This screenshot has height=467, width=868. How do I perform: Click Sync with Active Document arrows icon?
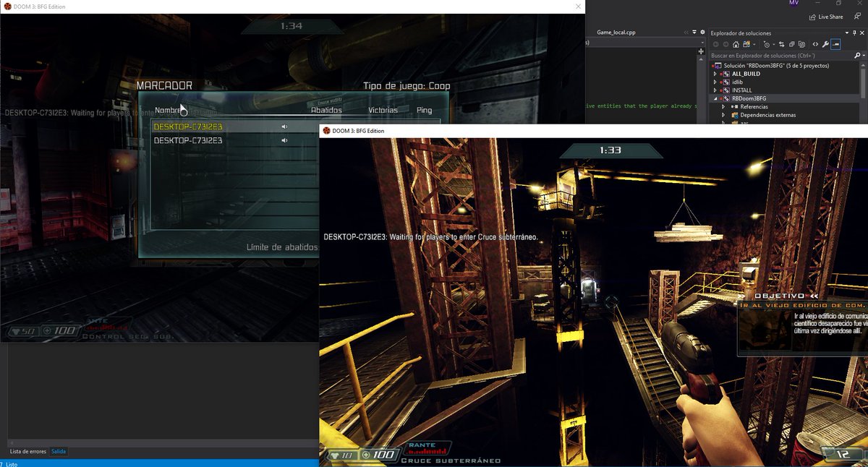point(781,44)
